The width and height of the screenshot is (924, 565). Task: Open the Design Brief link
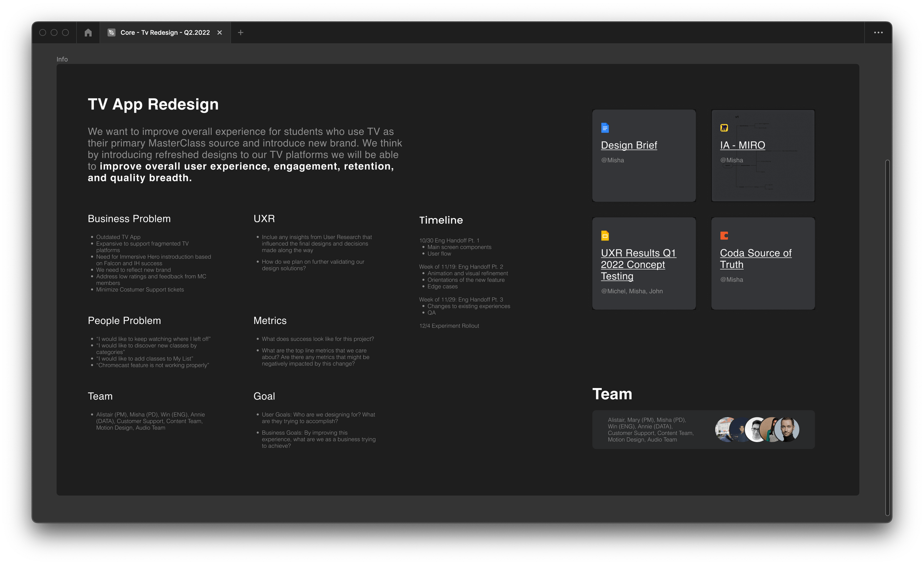(629, 145)
